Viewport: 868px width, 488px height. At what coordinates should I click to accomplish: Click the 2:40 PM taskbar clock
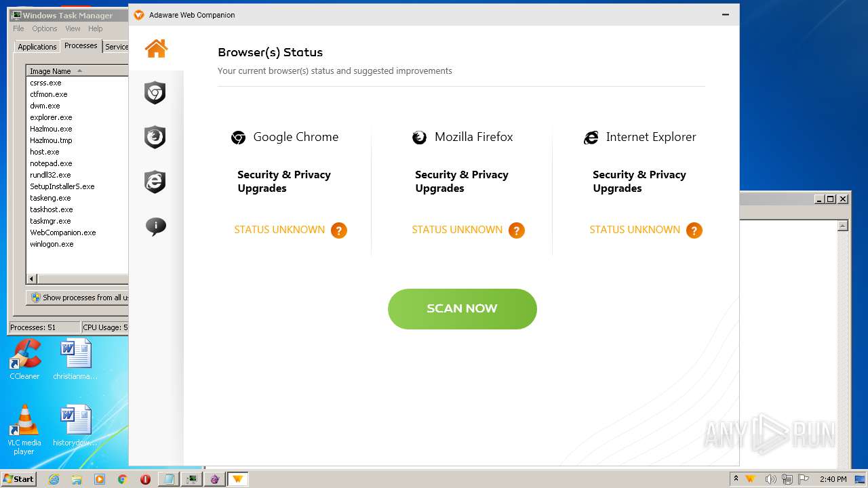(833, 479)
